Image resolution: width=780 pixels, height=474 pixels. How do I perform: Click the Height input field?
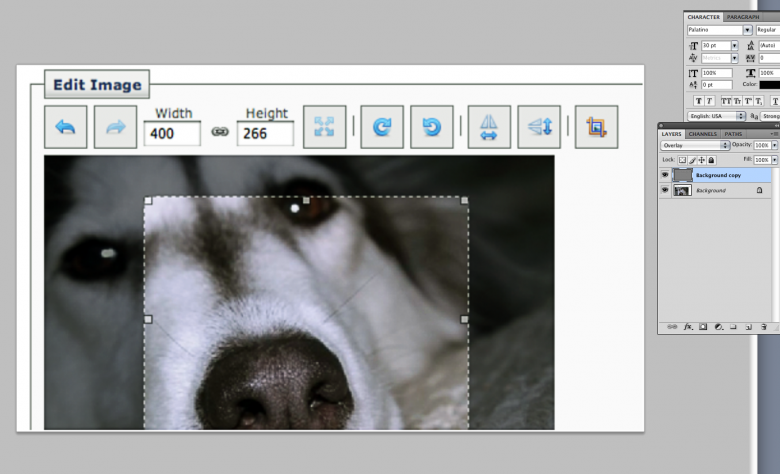(x=265, y=133)
